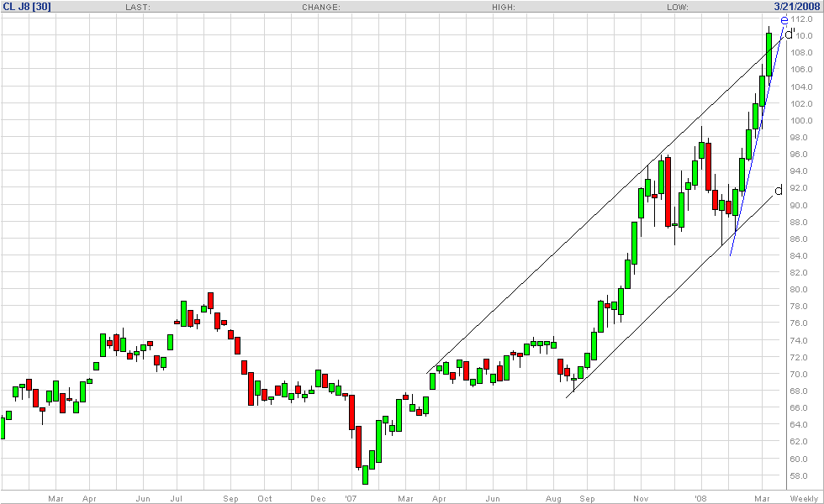
Task: Select the CHANGE: header field
Action: coord(321,8)
